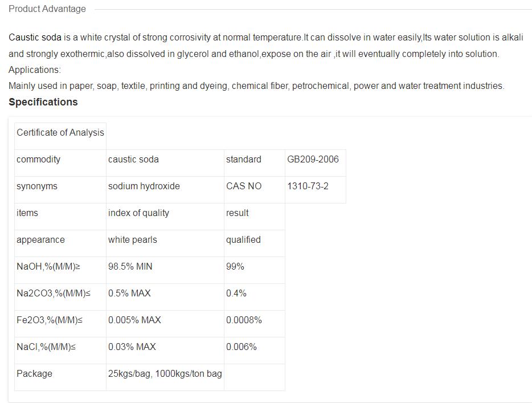Screen dimensions: 532x403
Task: Click the Specifications heading
Action: [x=43, y=102]
